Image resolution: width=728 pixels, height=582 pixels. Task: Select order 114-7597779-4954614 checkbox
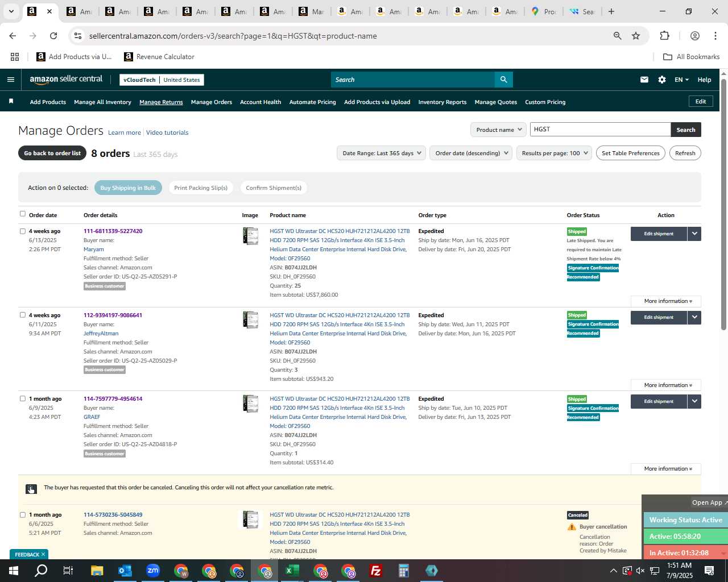(x=23, y=398)
